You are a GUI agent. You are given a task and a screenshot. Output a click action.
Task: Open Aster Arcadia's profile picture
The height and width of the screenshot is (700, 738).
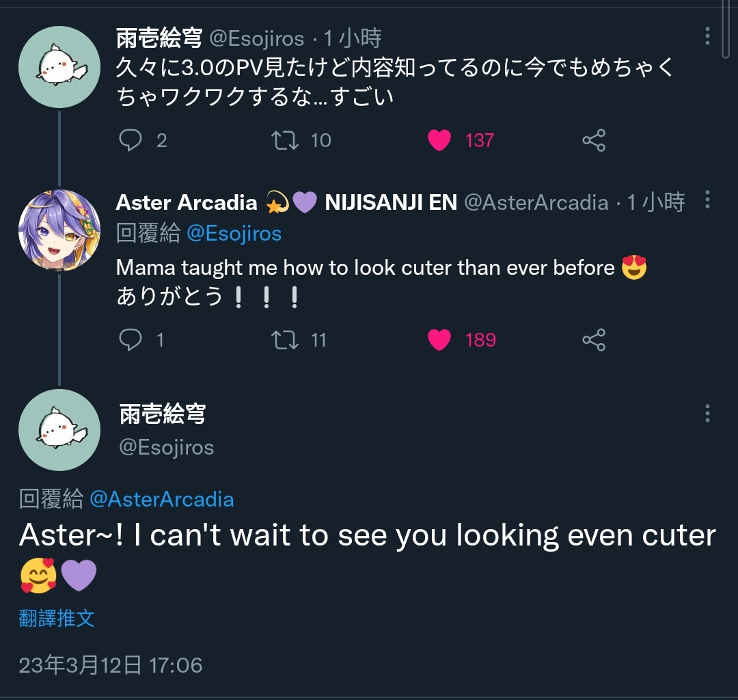(x=59, y=230)
